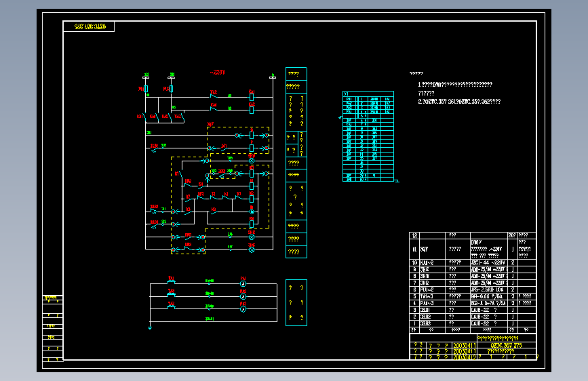Select the PA3 ammeter symbol
Viewport: 588px width, 381px height.
click(243, 309)
